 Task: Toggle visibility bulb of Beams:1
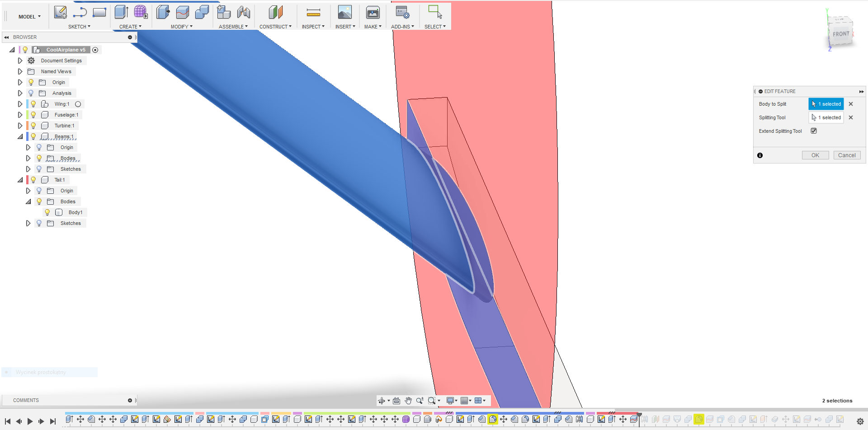33,136
